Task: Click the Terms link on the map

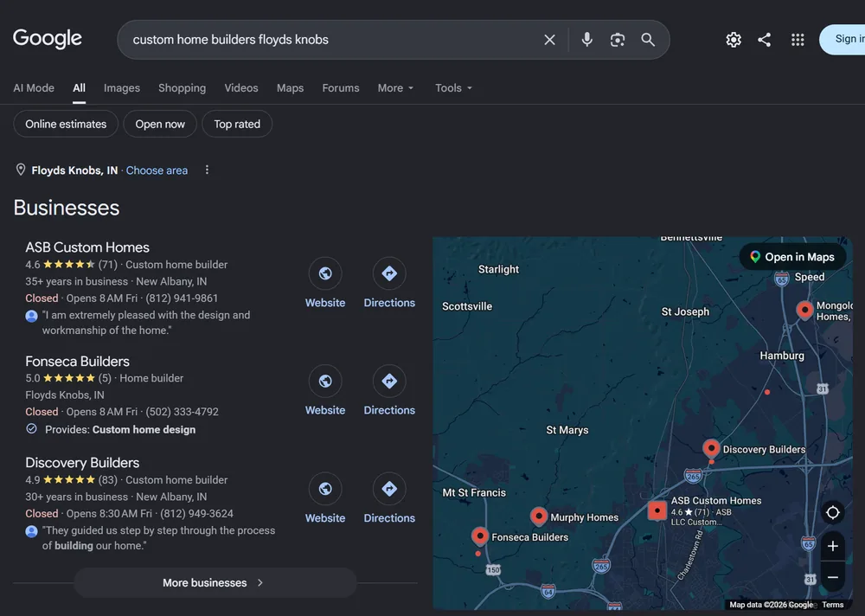Action: [x=832, y=605]
